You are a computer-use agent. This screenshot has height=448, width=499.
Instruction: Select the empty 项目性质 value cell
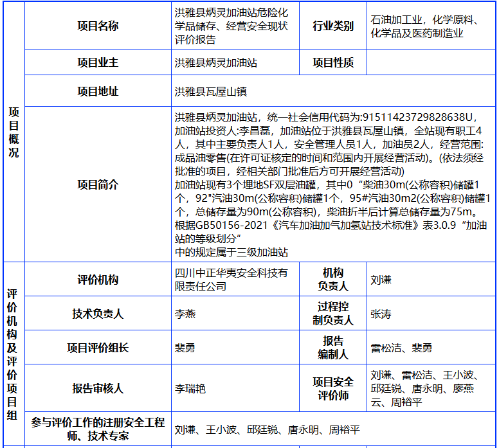point(431,62)
